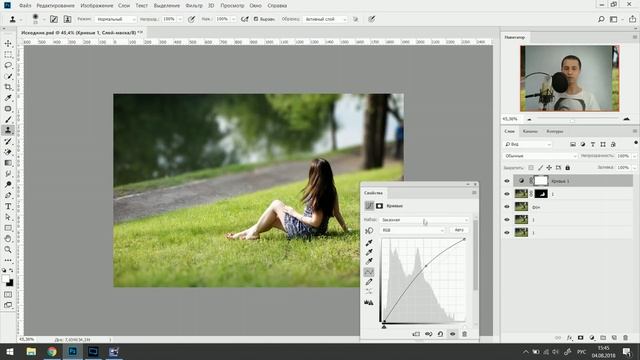Select the Crop tool
640x360 pixels.
pos(8,87)
